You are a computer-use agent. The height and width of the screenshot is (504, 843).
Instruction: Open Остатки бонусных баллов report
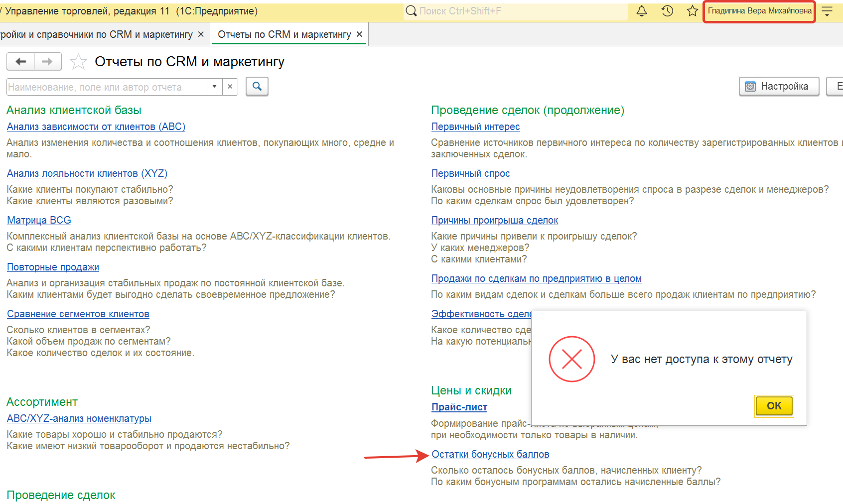pyautogui.click(x=490, y=454)
